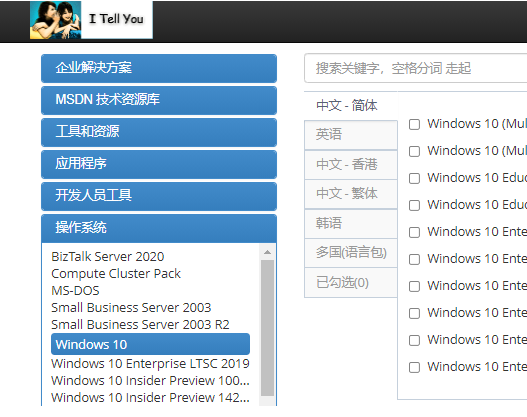Screen dimensions: 527x417
Task: Open the 多国(语言包) tab
Action: click(351, 253)
